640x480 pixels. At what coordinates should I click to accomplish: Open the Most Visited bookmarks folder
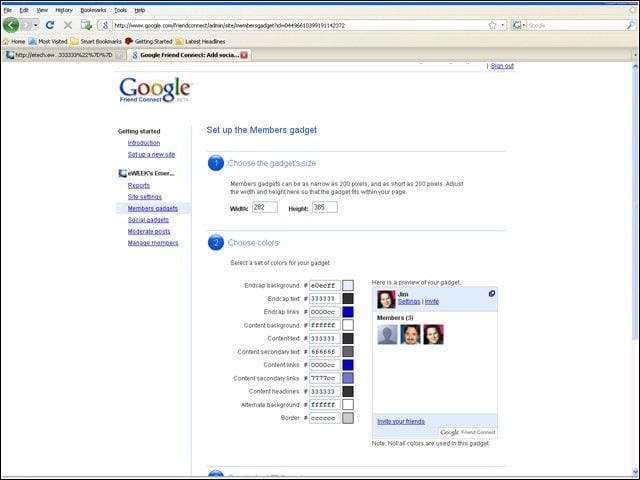point(48,41)
